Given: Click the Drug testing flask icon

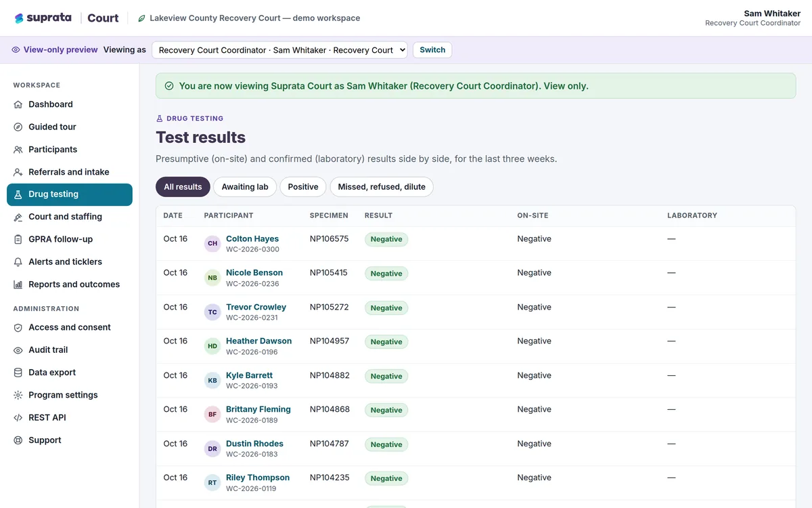Looking at the screenshot, I should pos(18,194).
